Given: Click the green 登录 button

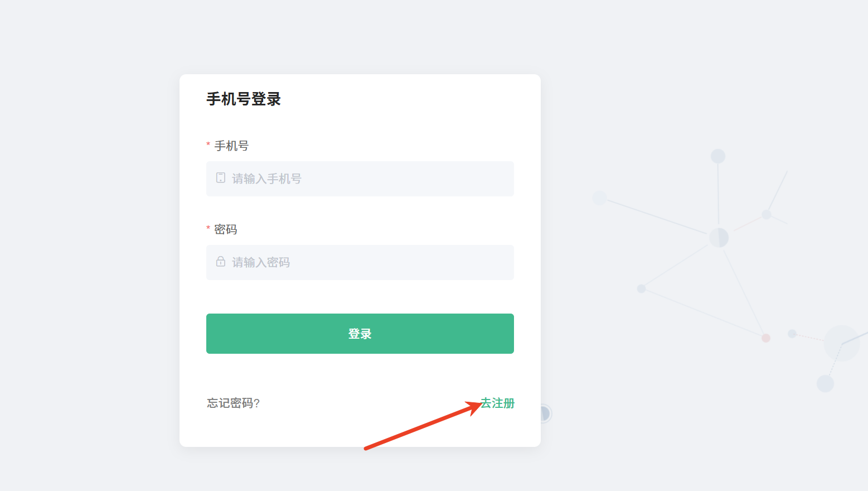Looking at the screenshot, I should tap(360, 334).
